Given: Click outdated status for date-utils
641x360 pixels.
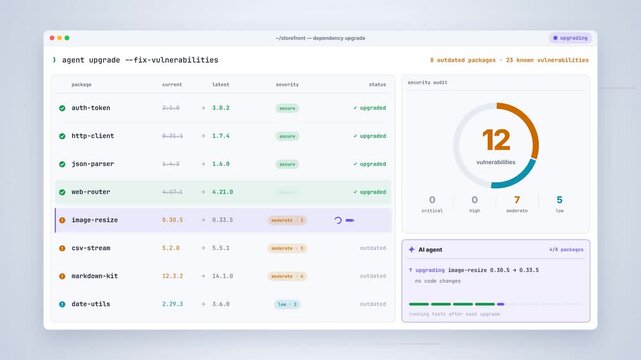Looking at the screenshot, I should point(373,304).
